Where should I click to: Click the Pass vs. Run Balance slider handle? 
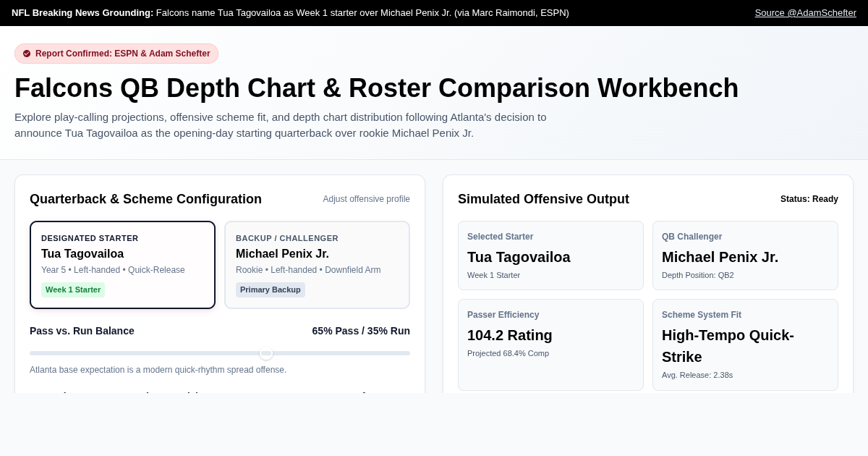(266, 353)
